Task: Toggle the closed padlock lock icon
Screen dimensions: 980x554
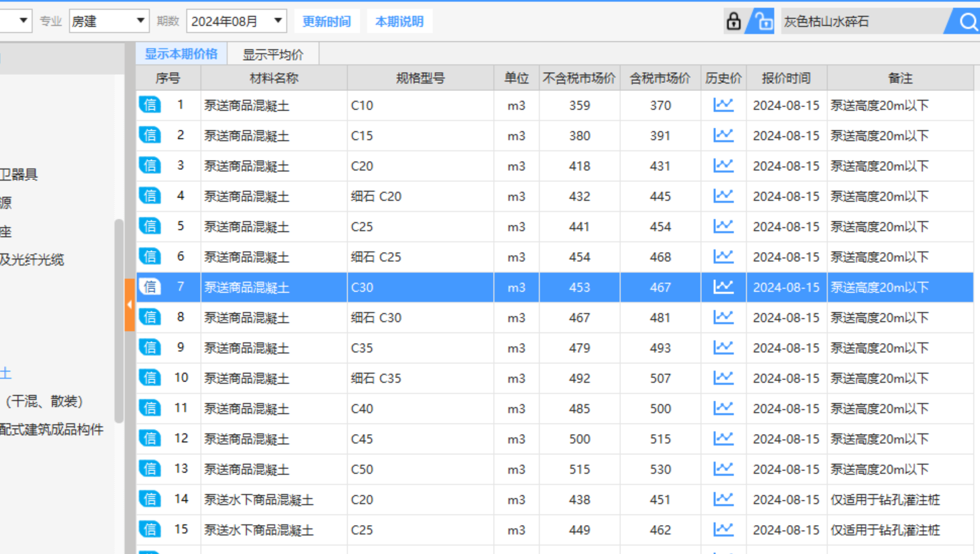Action: click(733, 22)
